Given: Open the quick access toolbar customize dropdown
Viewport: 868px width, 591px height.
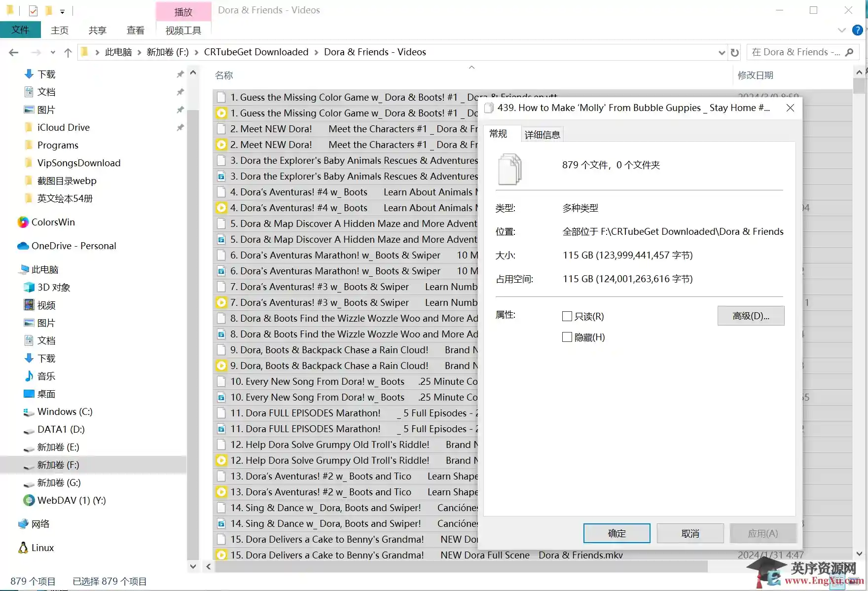Looking at the screenshot, I should click(x=62, y=11).
